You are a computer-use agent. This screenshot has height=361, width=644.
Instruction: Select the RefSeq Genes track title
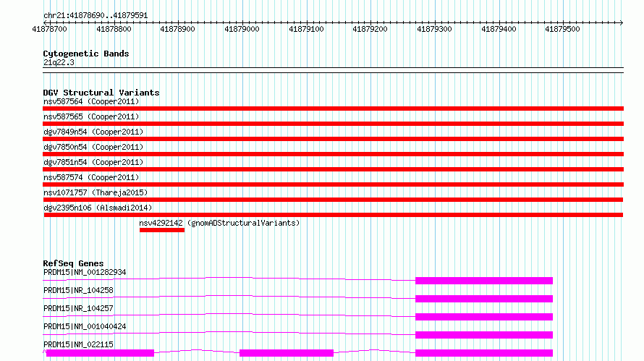click(73, 263)
